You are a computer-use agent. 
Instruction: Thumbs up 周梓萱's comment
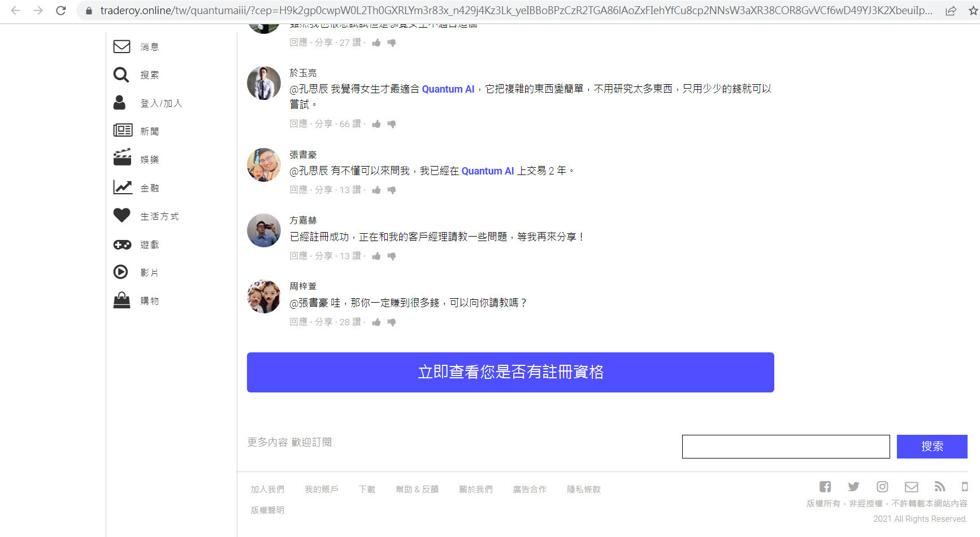[x=376, y=322]
